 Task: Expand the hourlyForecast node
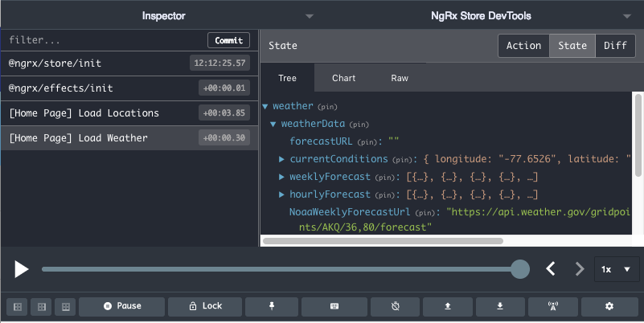click(281, 194)
